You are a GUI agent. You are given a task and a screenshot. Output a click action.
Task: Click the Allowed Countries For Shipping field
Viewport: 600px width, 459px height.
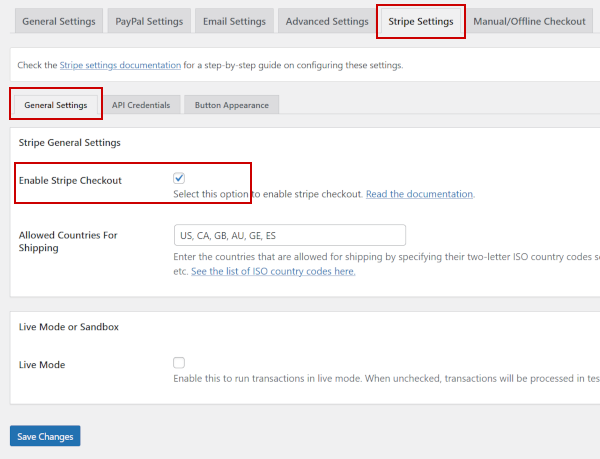289,235
